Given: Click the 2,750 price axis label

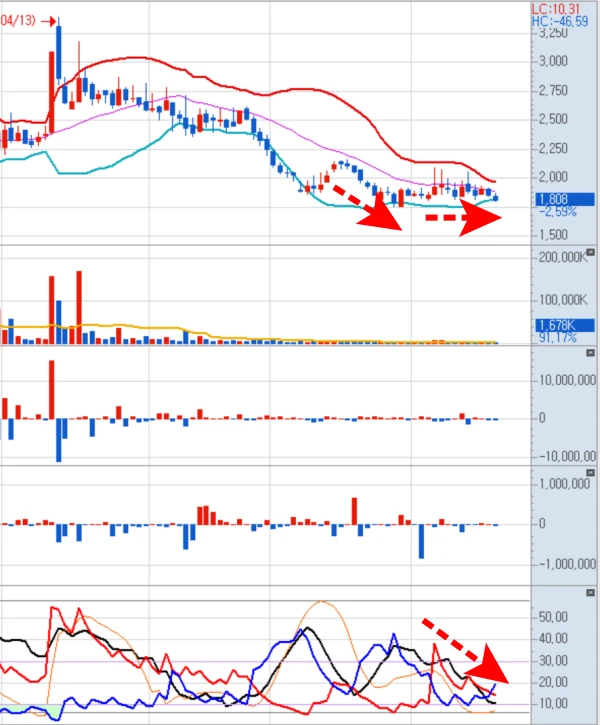Looking at the screenshot, I should pyautogui.click(x=553, y=90).
